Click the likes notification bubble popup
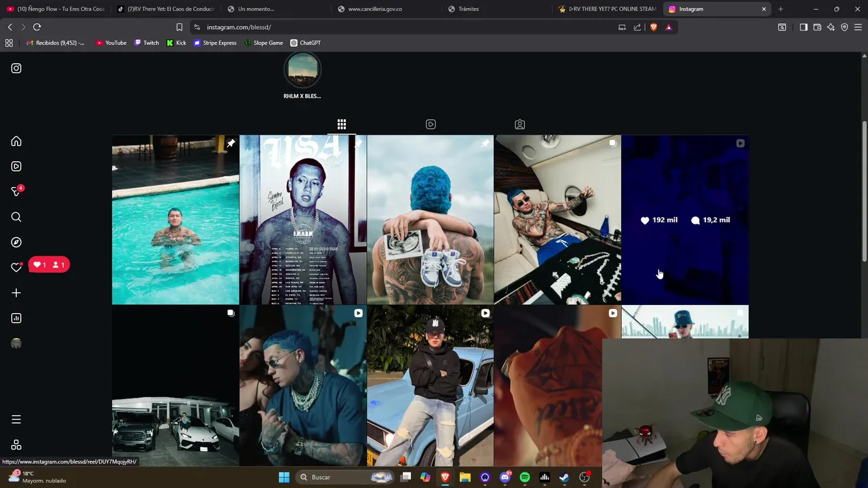 [49, 265]
